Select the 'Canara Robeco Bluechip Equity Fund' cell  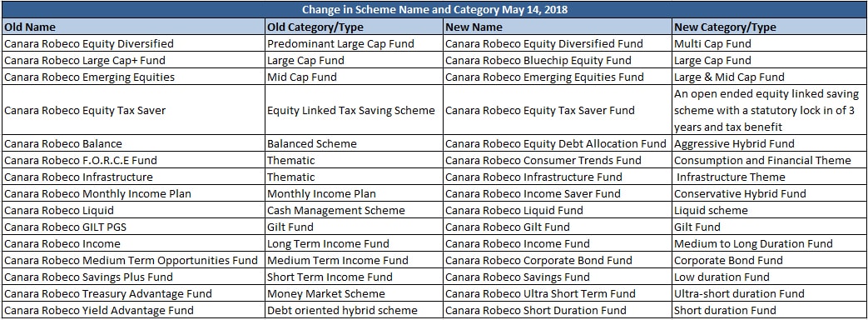click(558, 60)
